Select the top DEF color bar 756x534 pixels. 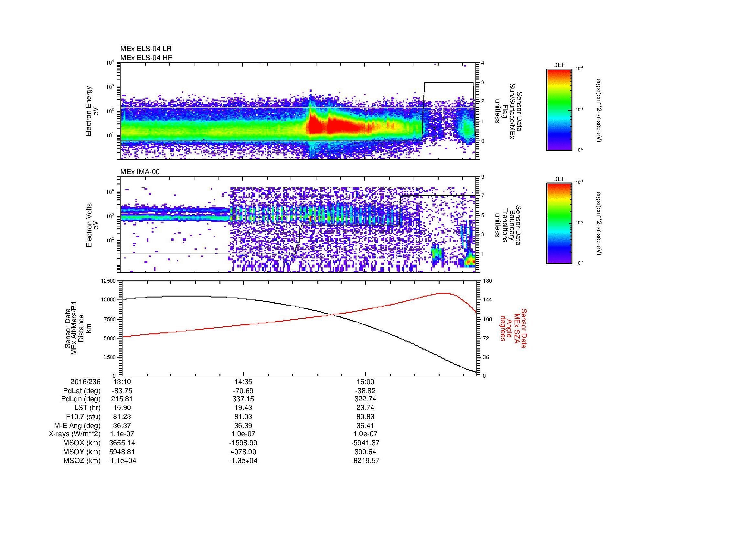pos(559,110)
